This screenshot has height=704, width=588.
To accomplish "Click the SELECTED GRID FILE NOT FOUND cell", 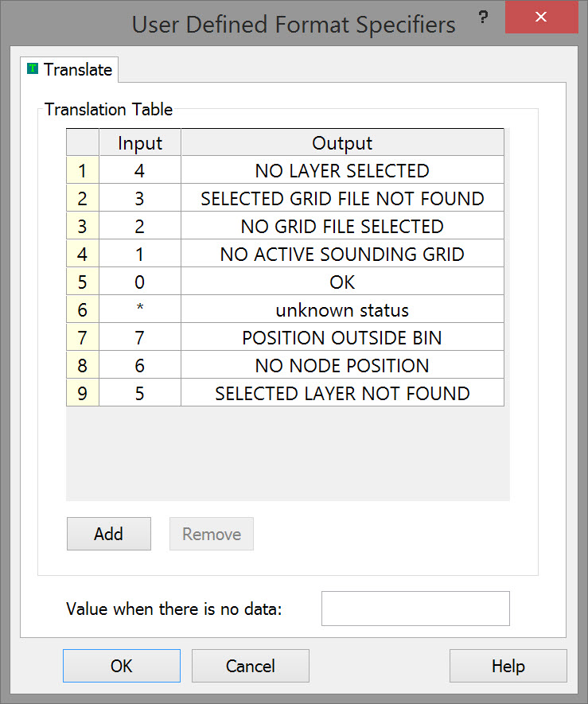I will pyautogui.click(x=342, y=198).
